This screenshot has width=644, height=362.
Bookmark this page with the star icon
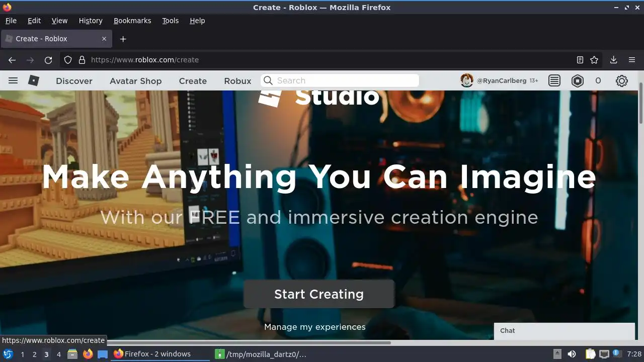[594, 60]
